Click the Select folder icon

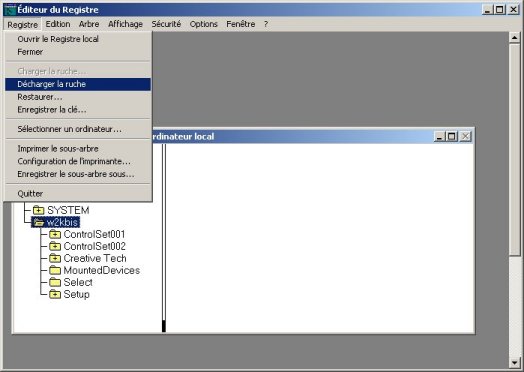(55, 282)
